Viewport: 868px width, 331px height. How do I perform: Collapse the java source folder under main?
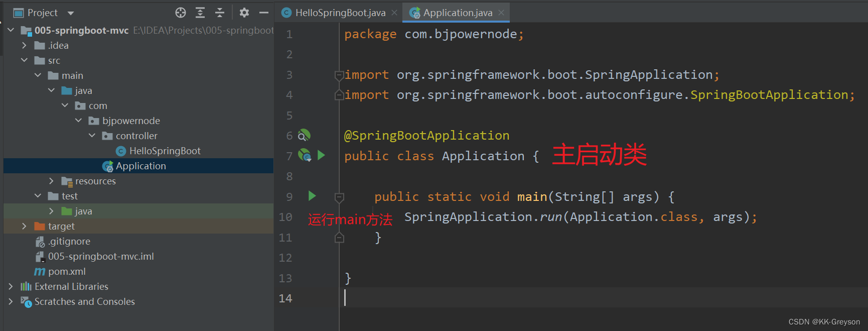pos(51,90)
